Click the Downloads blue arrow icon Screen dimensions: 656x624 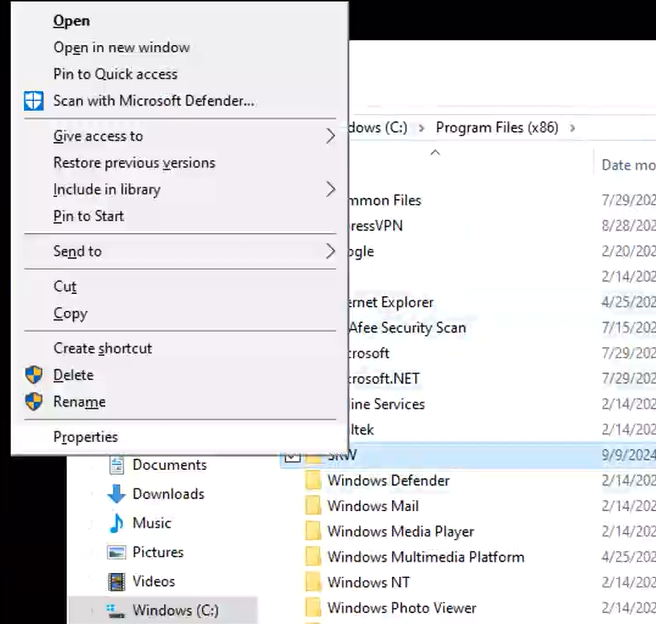116,494
